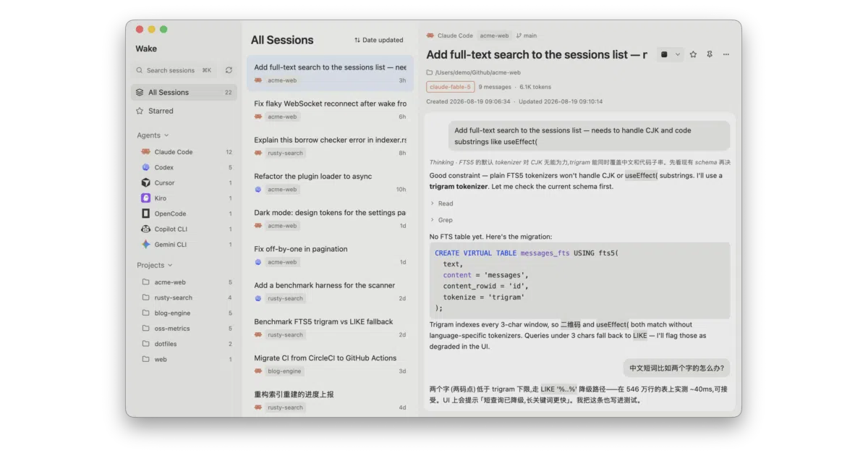Select the Kiro agent icon
This screenshot has height=456, width=868.
145,198
